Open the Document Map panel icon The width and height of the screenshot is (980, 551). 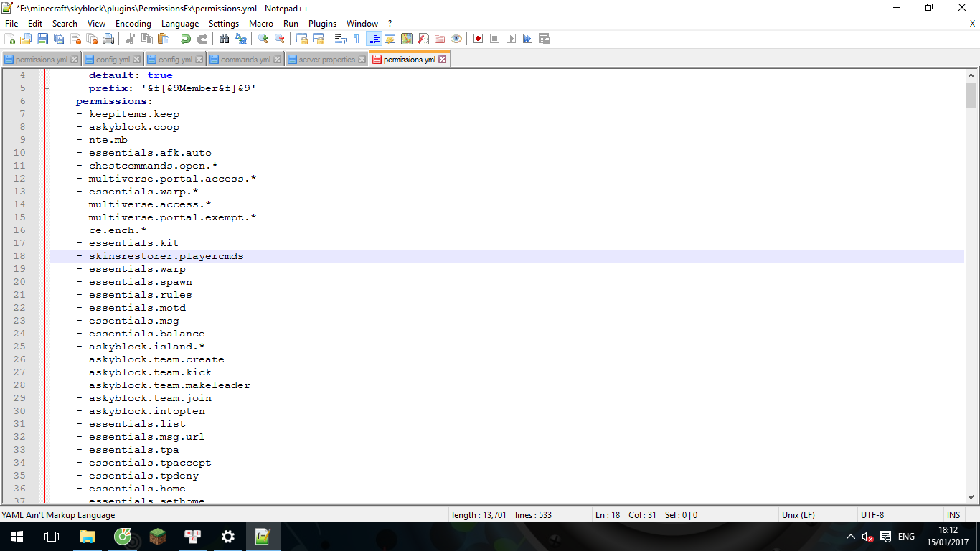tap(407, 39)
